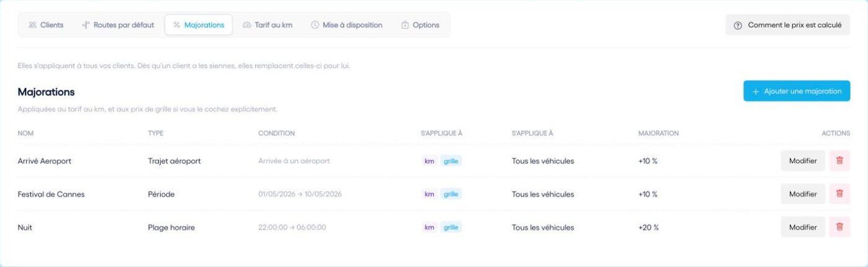This screenshot has height=267, width=868.
Task: Click the Trajet aéroport type cell
Action: pos(174,161)
